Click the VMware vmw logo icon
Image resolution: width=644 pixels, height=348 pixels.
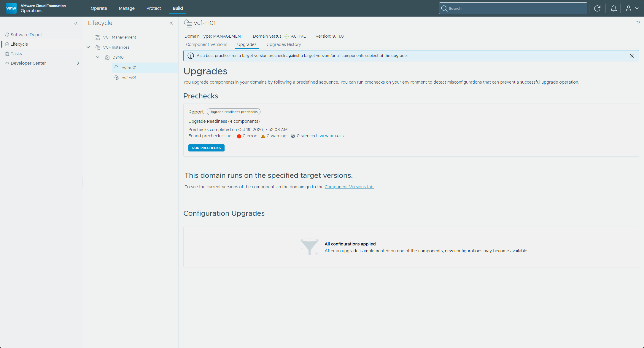point(11,8)
